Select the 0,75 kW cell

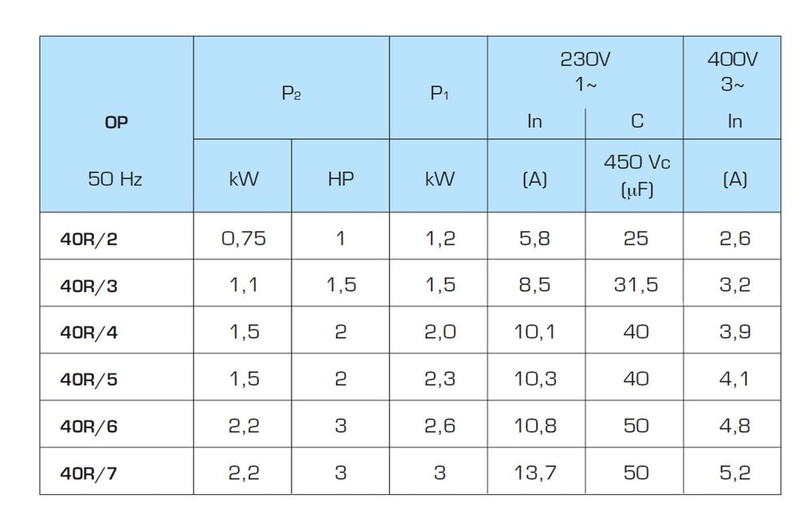[243, 239]
